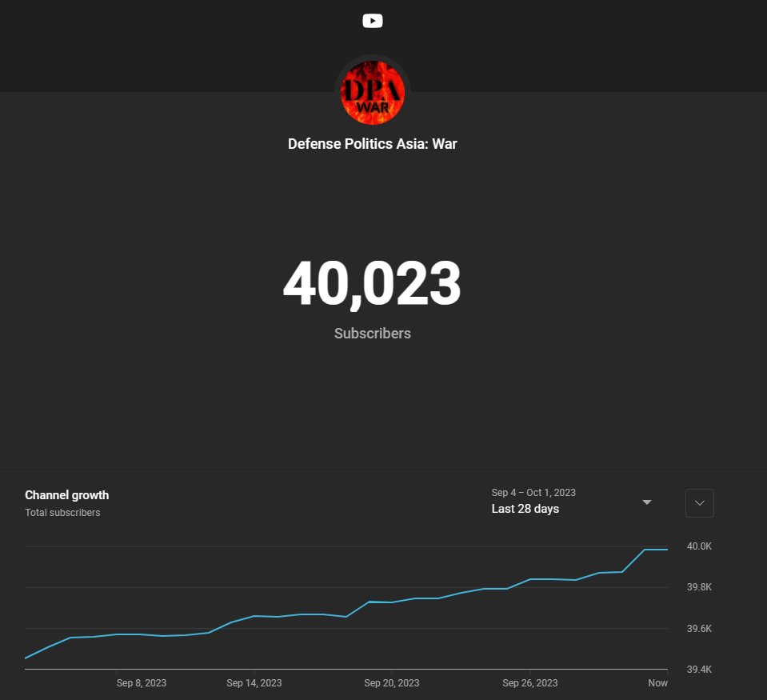The height and width of the screenshot is (700, 767).
Task: Collapse the chart with the chevron button
Action: tap(700, 503)
